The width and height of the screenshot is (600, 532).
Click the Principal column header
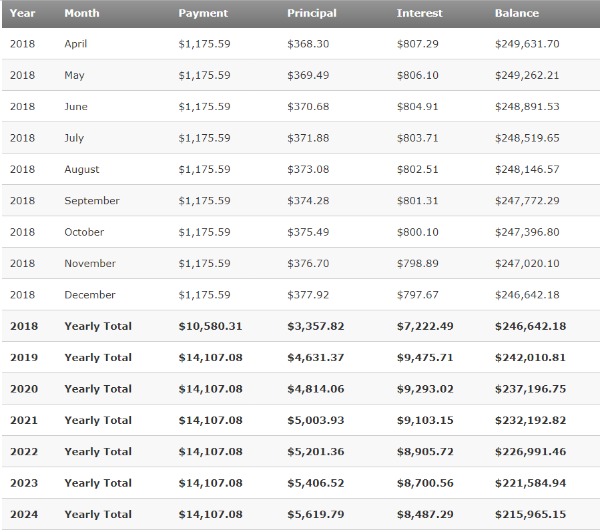311,13
